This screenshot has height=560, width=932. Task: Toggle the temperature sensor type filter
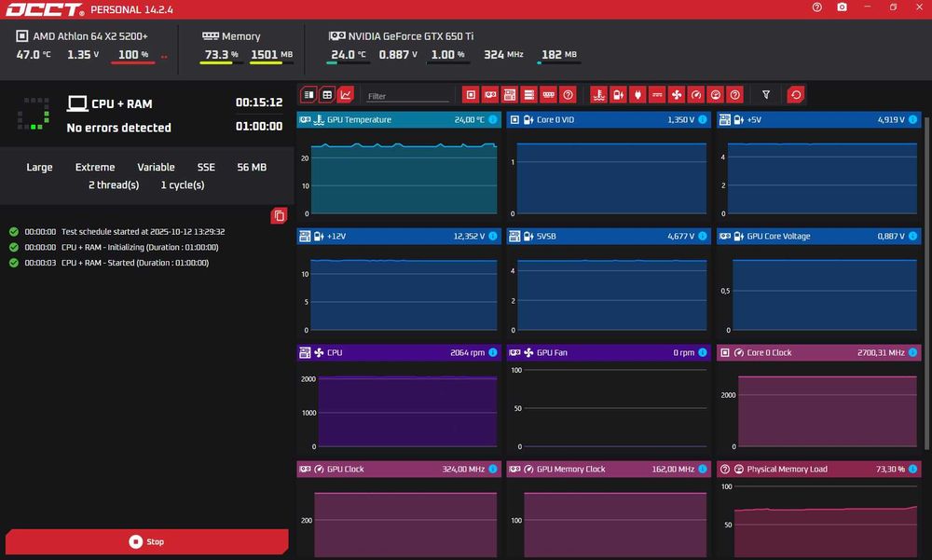coord(598,94)
